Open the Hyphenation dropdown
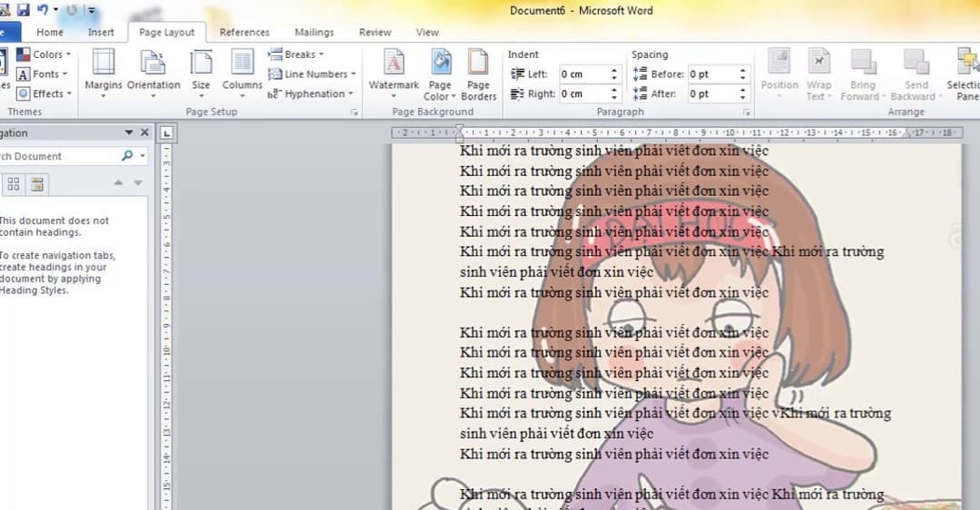This screenshot has height=510, width=980. 310,93
